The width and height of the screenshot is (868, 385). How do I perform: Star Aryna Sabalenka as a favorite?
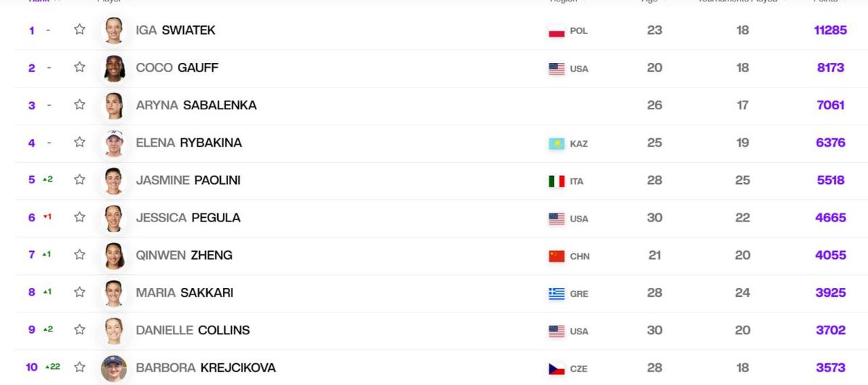click(x=80, y=105)
